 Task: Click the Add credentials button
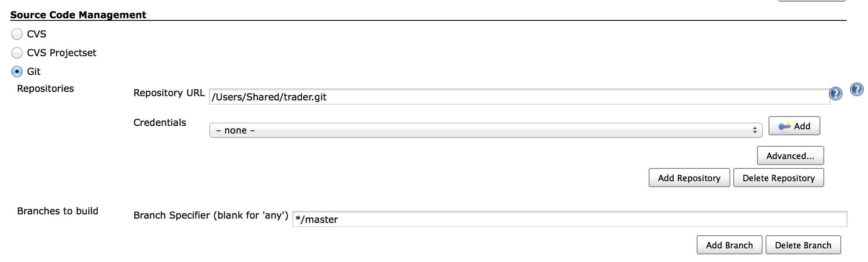[794, 126]
